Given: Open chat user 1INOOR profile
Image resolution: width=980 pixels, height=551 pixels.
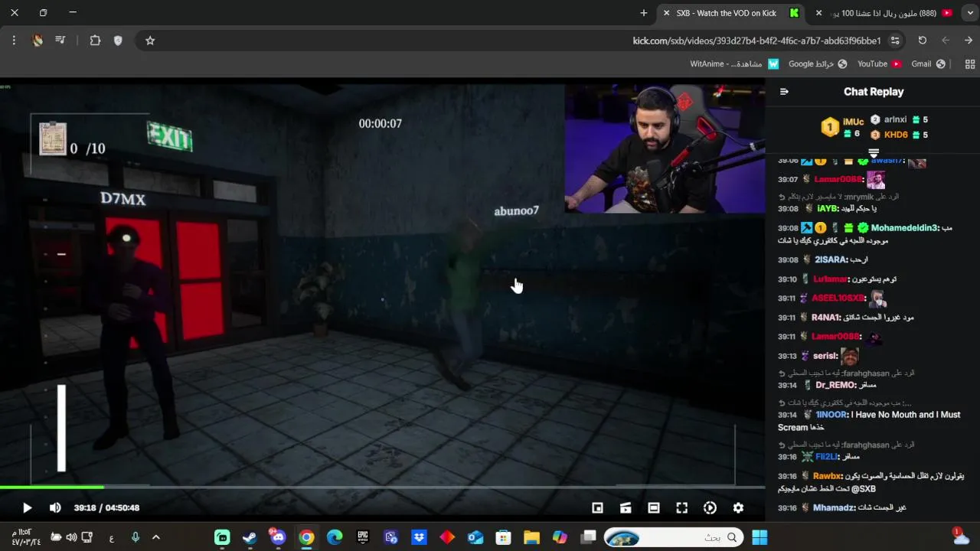Looking at the screenshot, I should (831, 414).
